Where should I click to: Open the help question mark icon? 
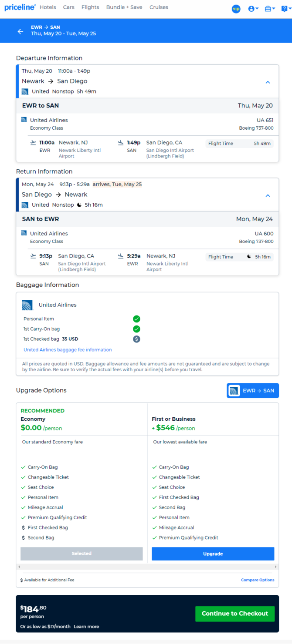(286, 9)
